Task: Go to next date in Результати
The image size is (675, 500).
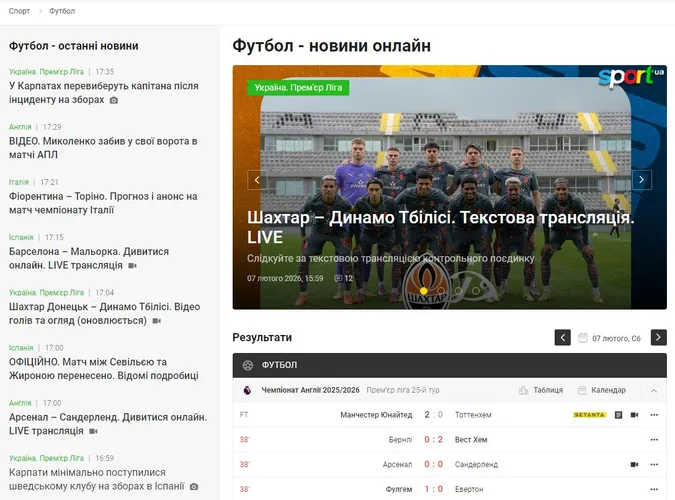Action: 659,338
